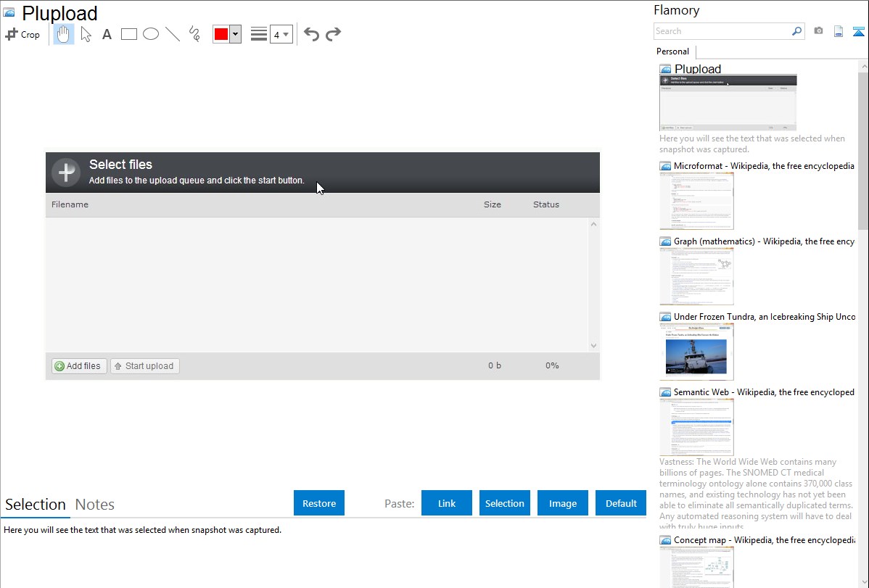
Task: Click the Flamory panel scrollbar thumb
Action: pos(863,151)
